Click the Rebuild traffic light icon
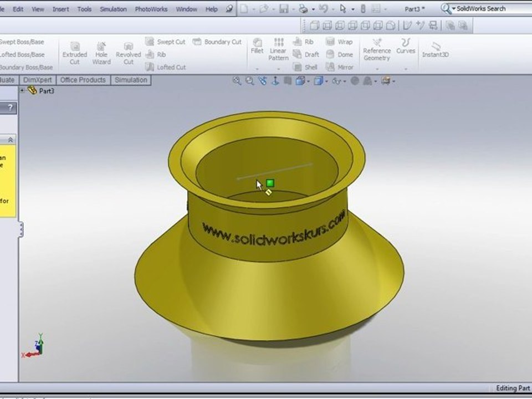The height and width of the screenshot is (399, 532). 363,8
